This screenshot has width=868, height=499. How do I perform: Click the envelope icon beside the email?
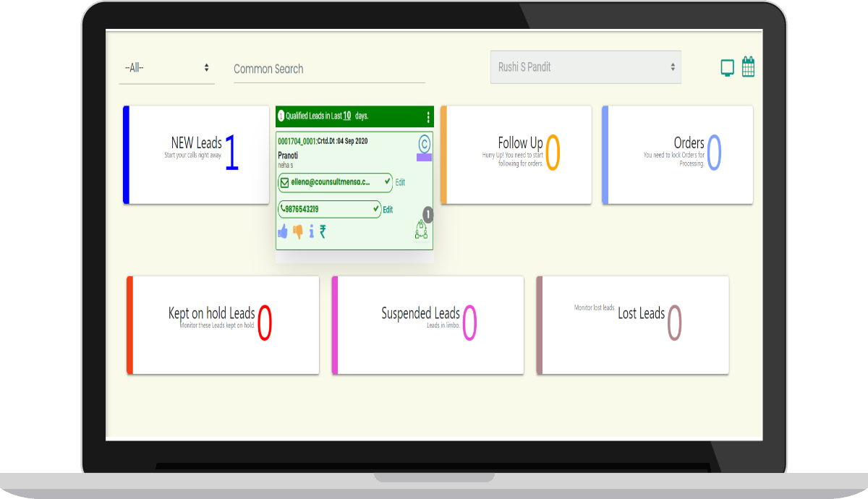pos(285,182)
